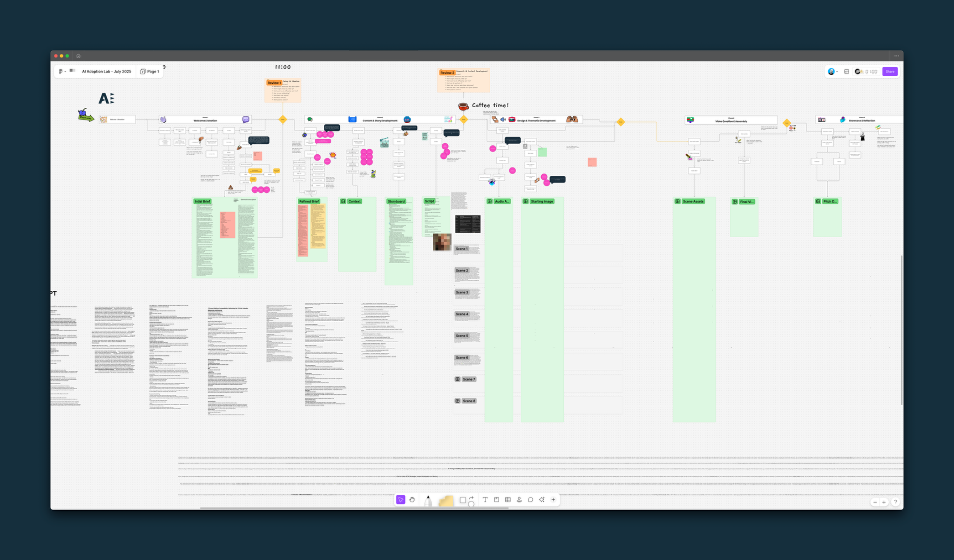Zoom out with the minus button
The height and width of the screenshot is (560, 954).
(x=875, y=502)
